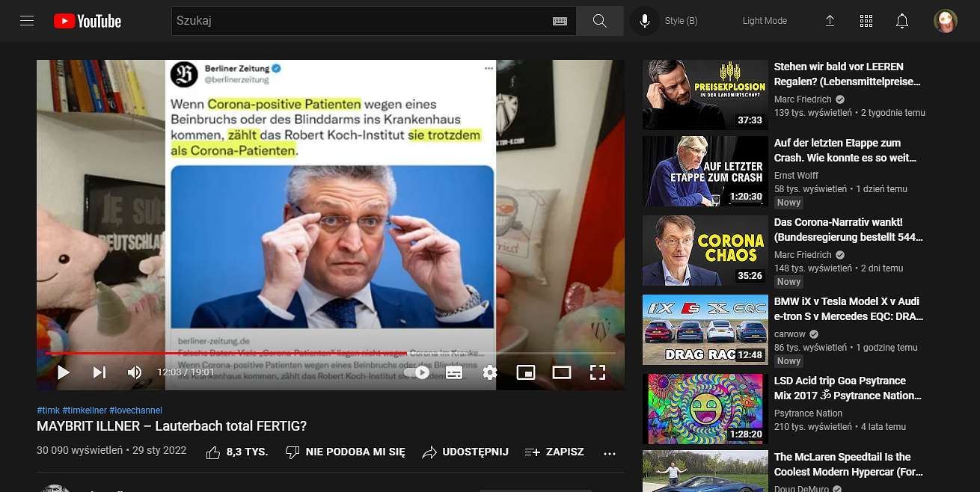
Task: Skip to the next video
Action: [99, 372]
